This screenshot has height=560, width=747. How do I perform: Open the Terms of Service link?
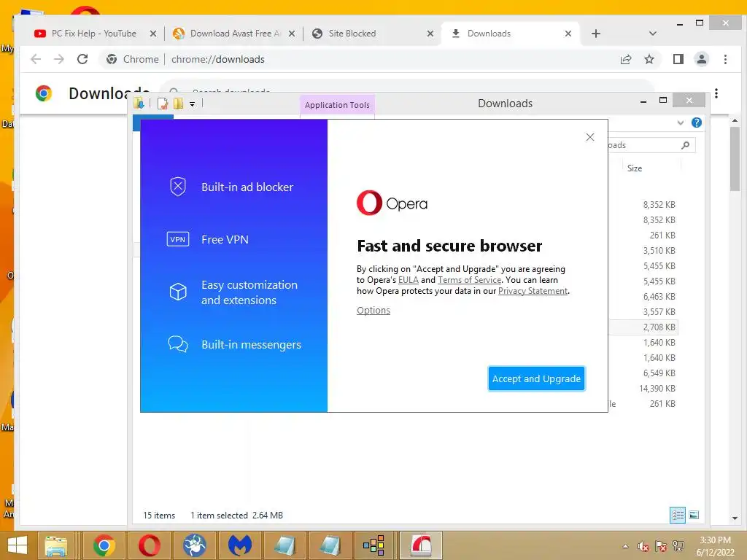pyautogui.click(x=469, y=280)
